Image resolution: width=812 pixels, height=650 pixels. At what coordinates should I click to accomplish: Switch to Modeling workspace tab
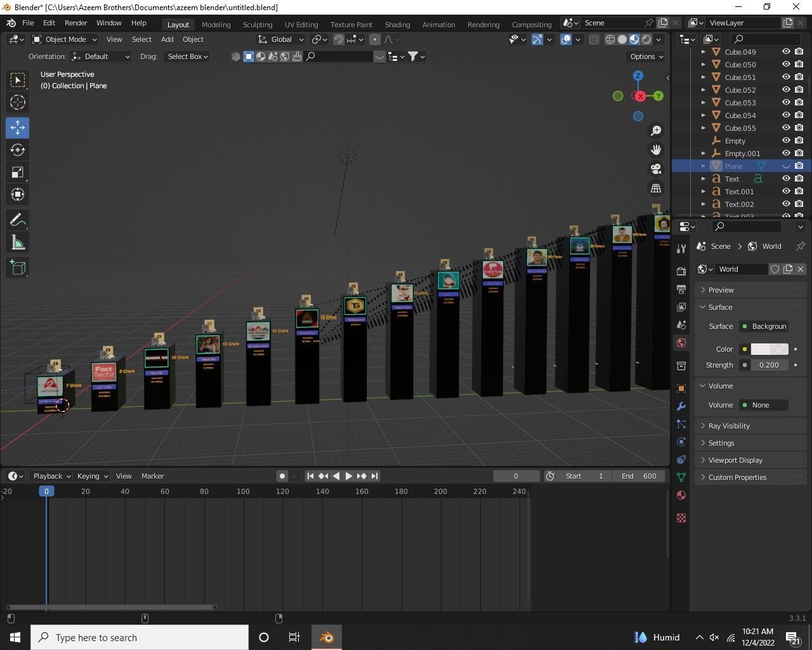[216, 24]
